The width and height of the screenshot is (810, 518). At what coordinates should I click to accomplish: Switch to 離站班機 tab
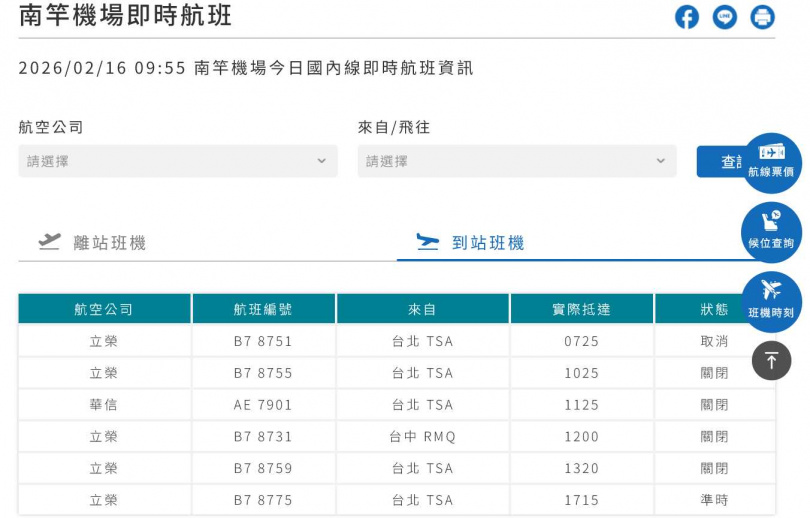pyautogui.click(x=207, y=243)
